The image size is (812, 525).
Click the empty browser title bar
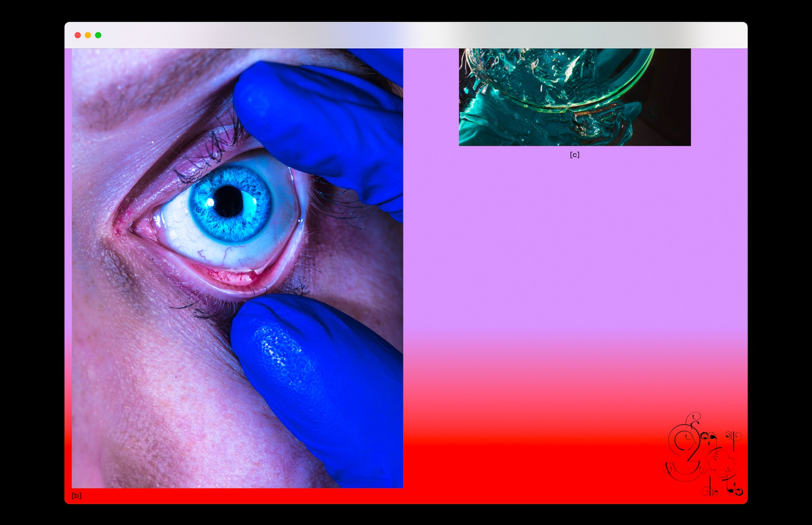click(406, 35)
